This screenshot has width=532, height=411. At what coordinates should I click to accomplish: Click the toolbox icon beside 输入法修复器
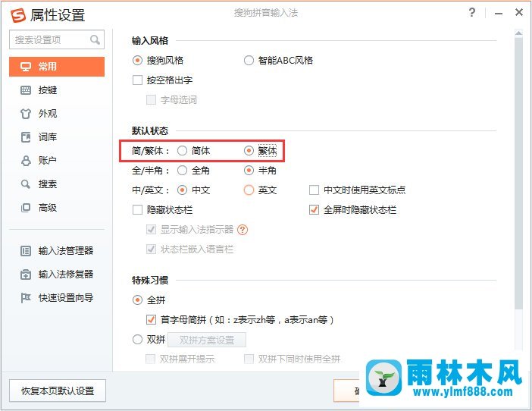click(x=26, y=275)
